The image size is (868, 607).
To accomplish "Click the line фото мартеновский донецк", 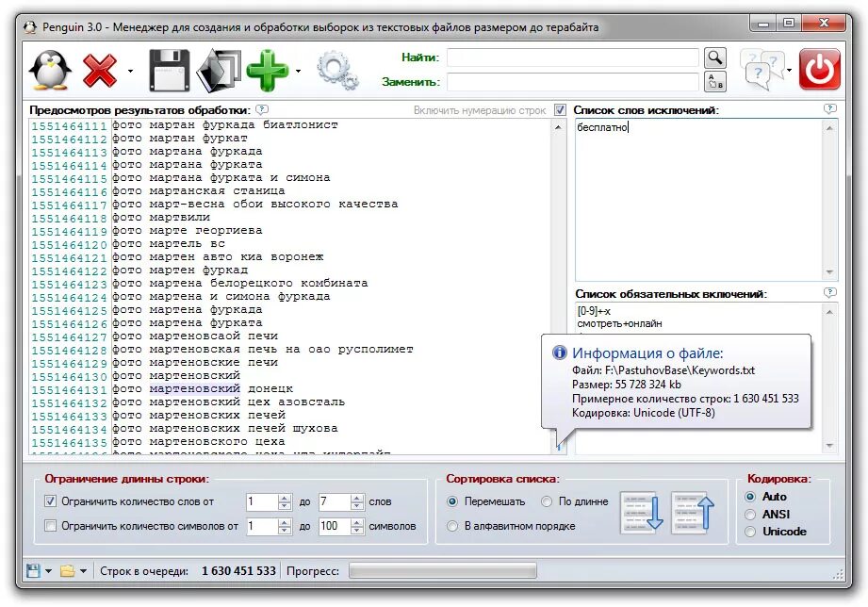I will (203, 389).
